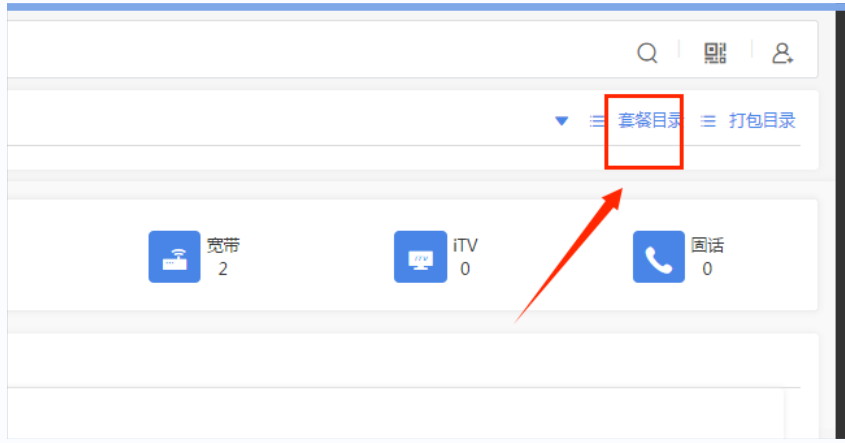Viewport: 845px width, 443px height.
Task: Click the 固话 label text
Action: [x=708, y=245]
